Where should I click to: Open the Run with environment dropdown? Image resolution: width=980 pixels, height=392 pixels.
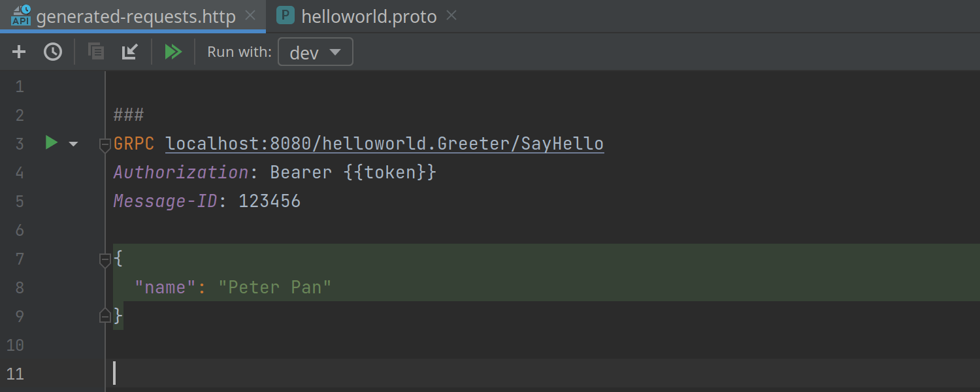316,52
